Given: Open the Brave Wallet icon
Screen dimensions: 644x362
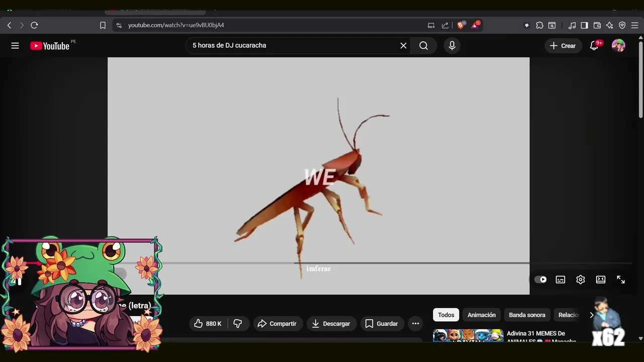Looking at the screenshot, I should (597, 25).
